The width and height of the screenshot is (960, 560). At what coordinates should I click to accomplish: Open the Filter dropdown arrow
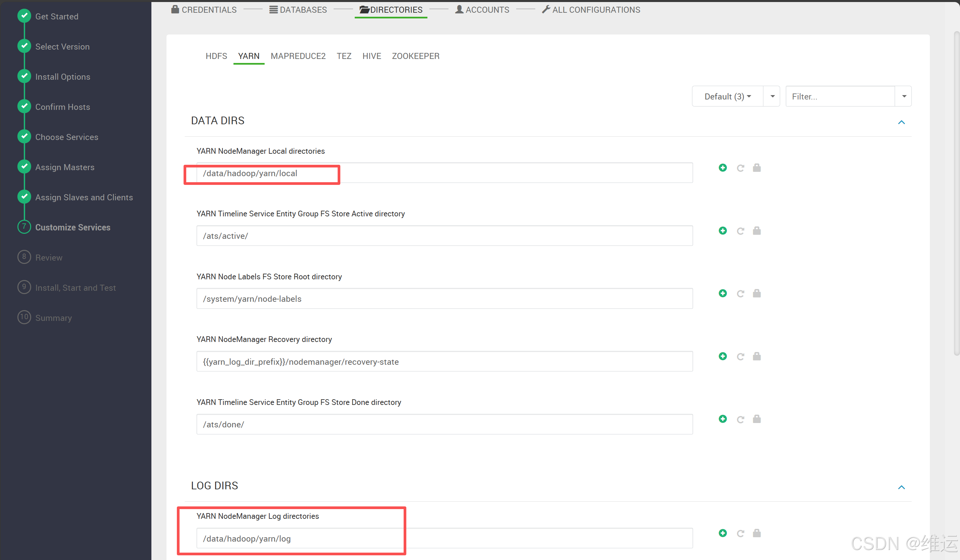(x=904, y=96)
